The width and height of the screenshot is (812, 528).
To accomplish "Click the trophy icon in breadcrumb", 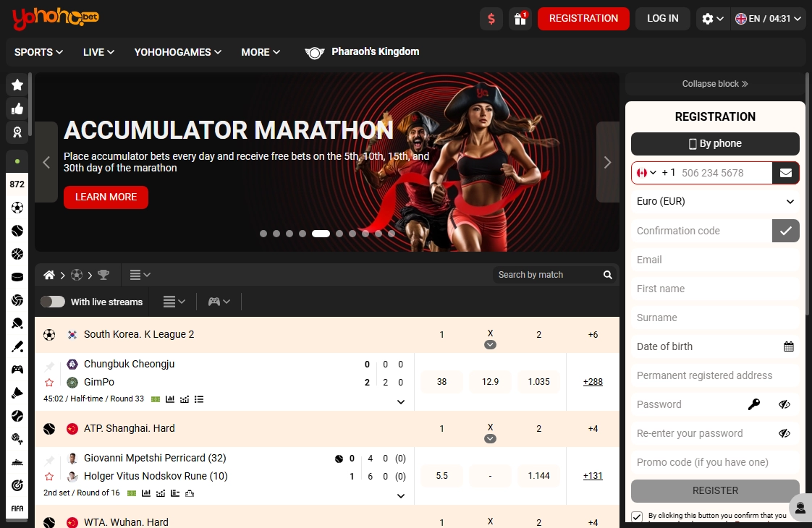I will pos(103,275).
